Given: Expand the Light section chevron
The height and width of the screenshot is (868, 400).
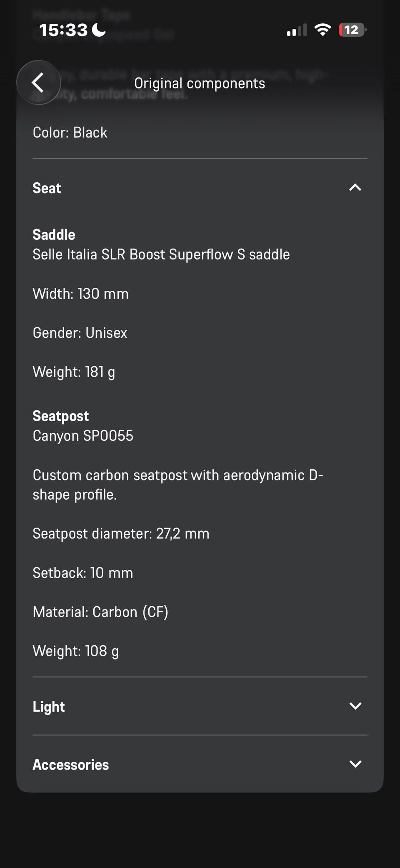Looking at the screenshot, I should [355, 706].
